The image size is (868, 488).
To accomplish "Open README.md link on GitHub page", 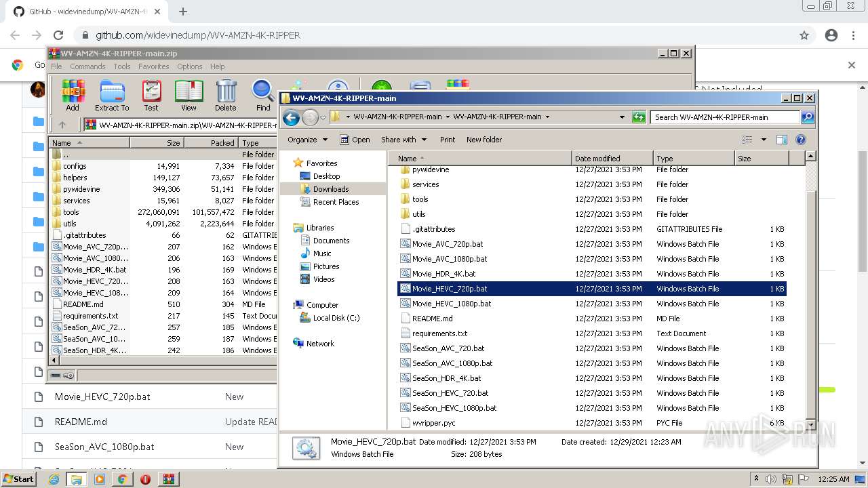I will (81, 422).
